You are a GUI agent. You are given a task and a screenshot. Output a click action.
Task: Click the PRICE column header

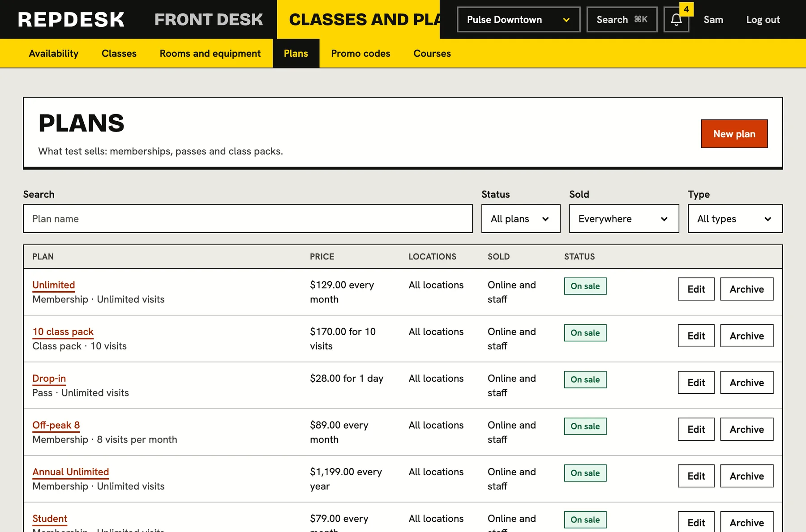coord(322,257)
